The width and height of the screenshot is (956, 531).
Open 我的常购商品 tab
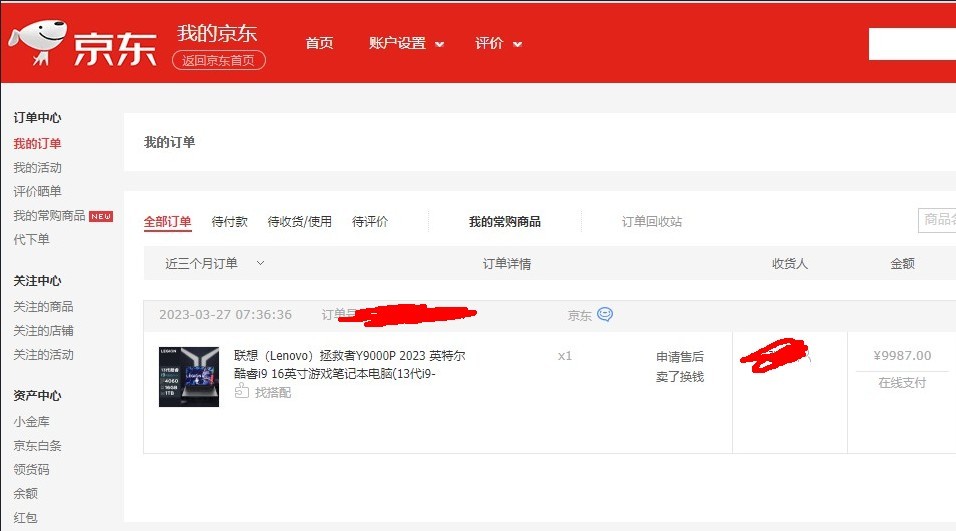point(505,222)
